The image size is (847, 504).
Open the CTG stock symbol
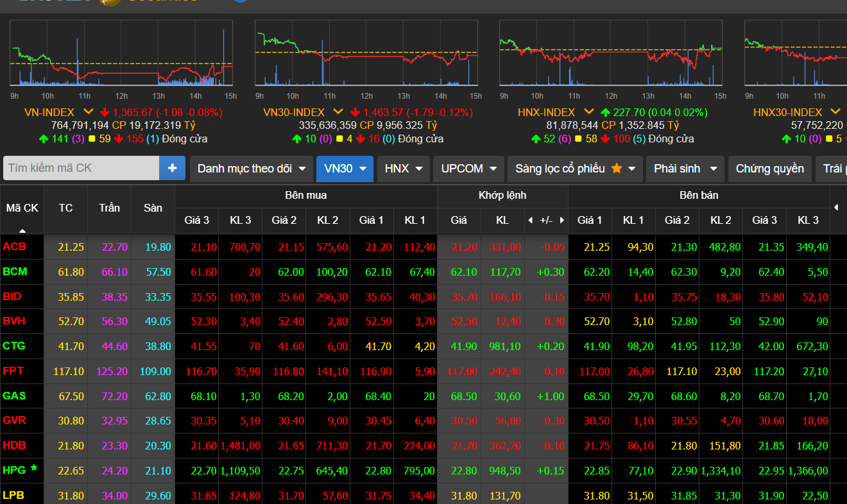point(14,346)
